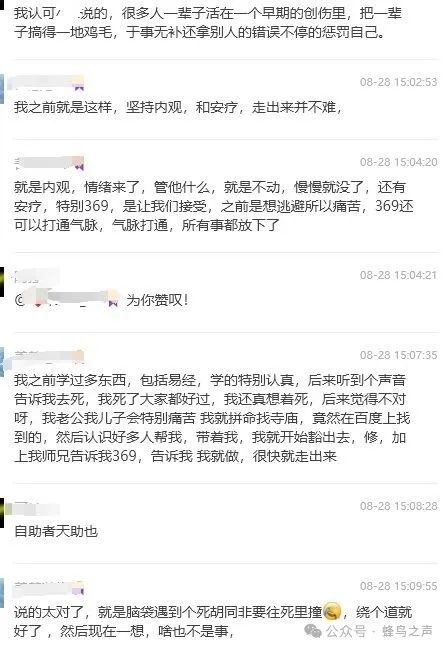Click the WeChat logo icon in the watermark
Screen dimensions: 448x650
313,631
